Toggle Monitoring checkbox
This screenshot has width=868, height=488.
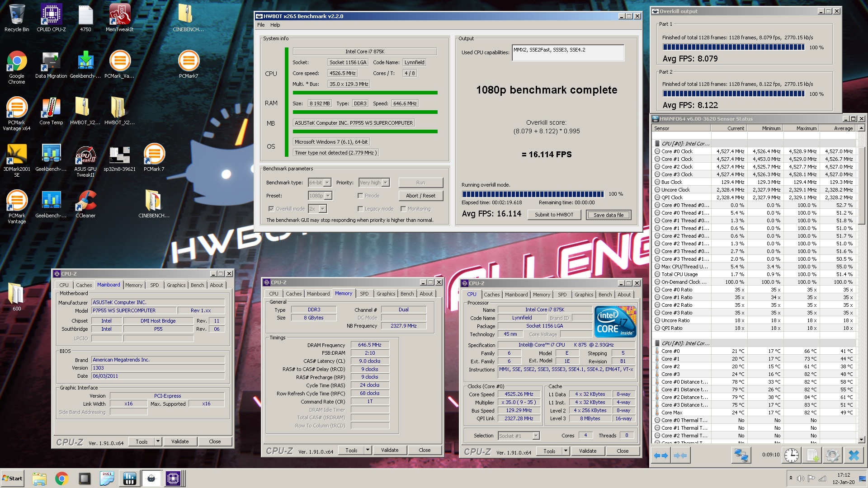pyautogui.click(x=403, y=209)
